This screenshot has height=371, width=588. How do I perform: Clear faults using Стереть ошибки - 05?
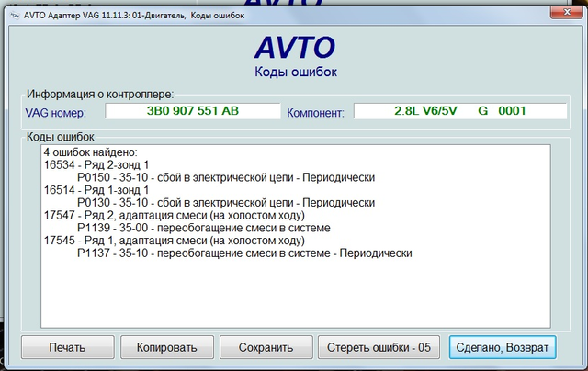[379, 347]
